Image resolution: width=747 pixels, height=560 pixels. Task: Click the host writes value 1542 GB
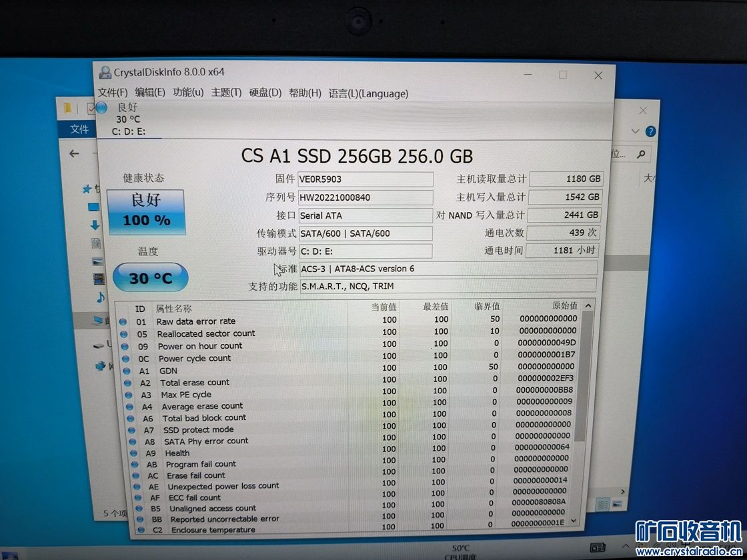(x=566, y=197)
